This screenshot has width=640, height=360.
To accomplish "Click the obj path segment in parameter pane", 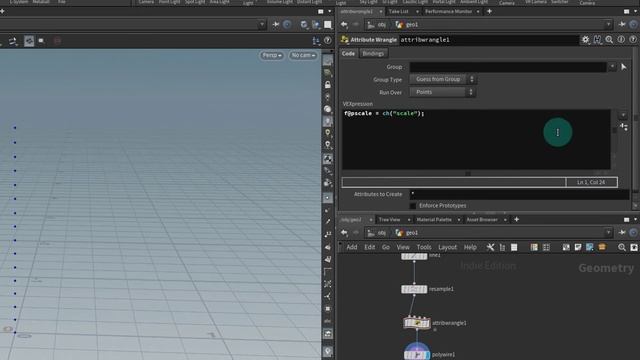I will pos(377,24).
